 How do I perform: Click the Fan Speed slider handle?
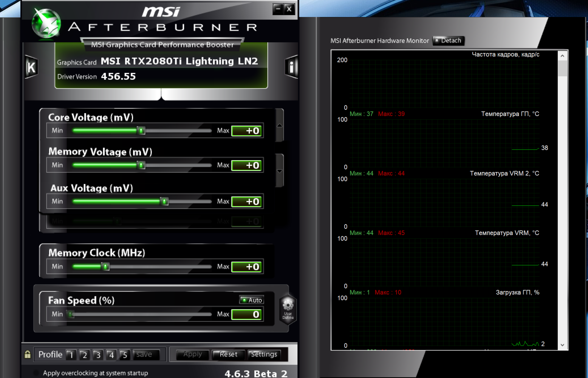click(x=71, y=314)
